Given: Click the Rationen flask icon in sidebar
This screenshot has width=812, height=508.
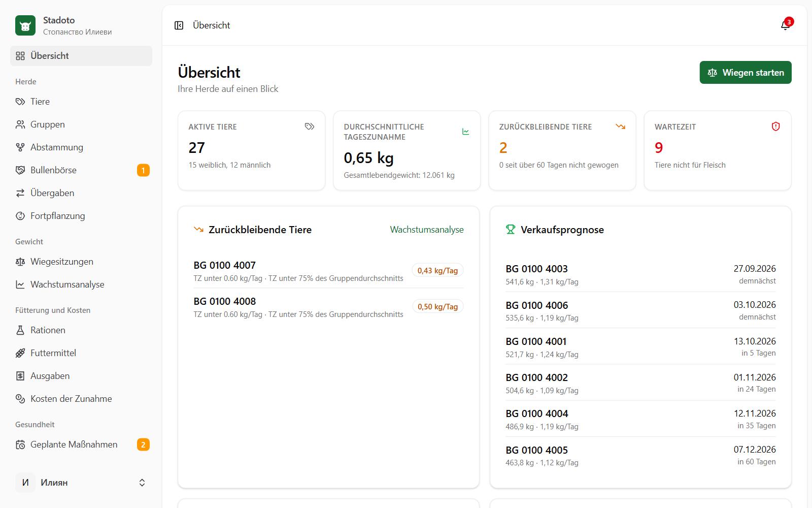Looking at the screenshot, I should (x=20, y=330).
